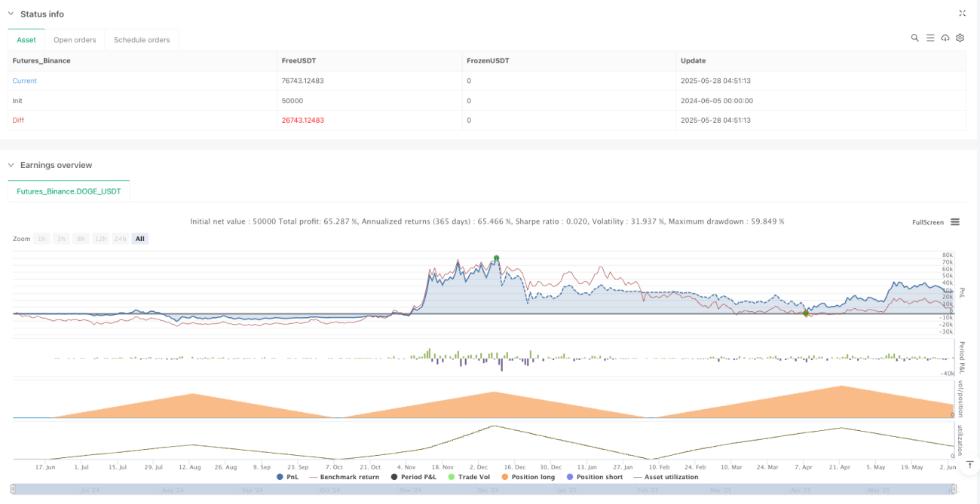Click the green trade marker at chart peak
Image resolution: width=980 pixels, height=504 pixels.
pyautogui.click(x=496, y=258)
